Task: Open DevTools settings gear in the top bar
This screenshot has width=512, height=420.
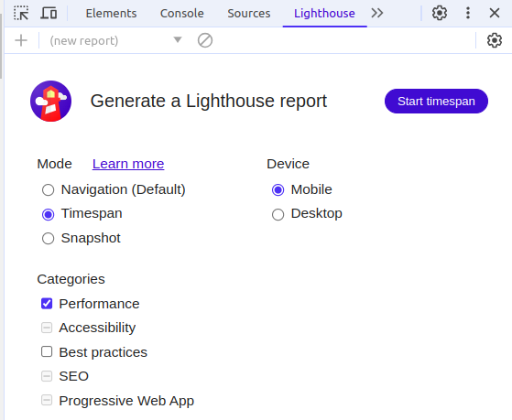Action: (x=440, y=14)
